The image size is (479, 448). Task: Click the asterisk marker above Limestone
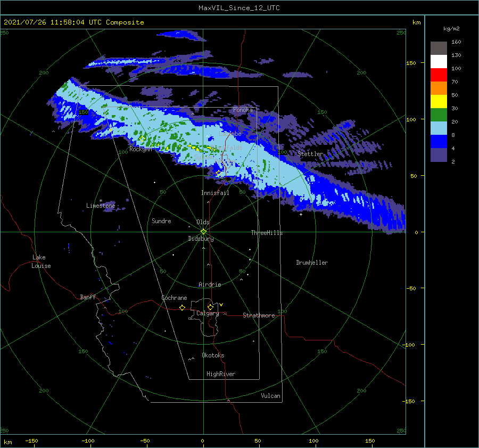pos(101,201)
